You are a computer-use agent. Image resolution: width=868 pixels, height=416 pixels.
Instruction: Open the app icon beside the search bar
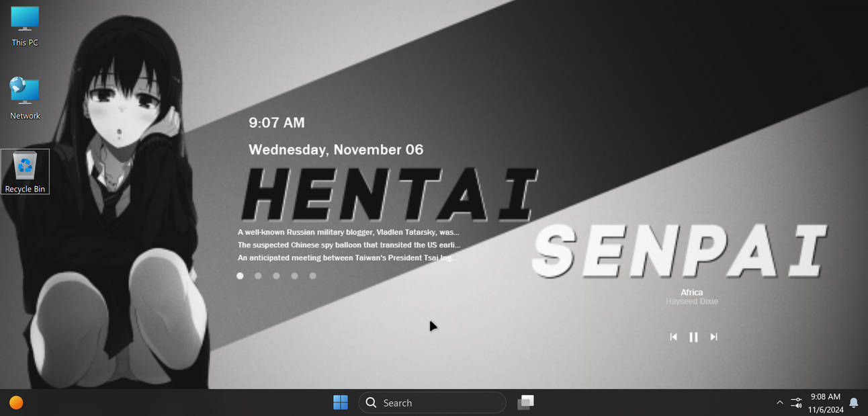(525, 402)
